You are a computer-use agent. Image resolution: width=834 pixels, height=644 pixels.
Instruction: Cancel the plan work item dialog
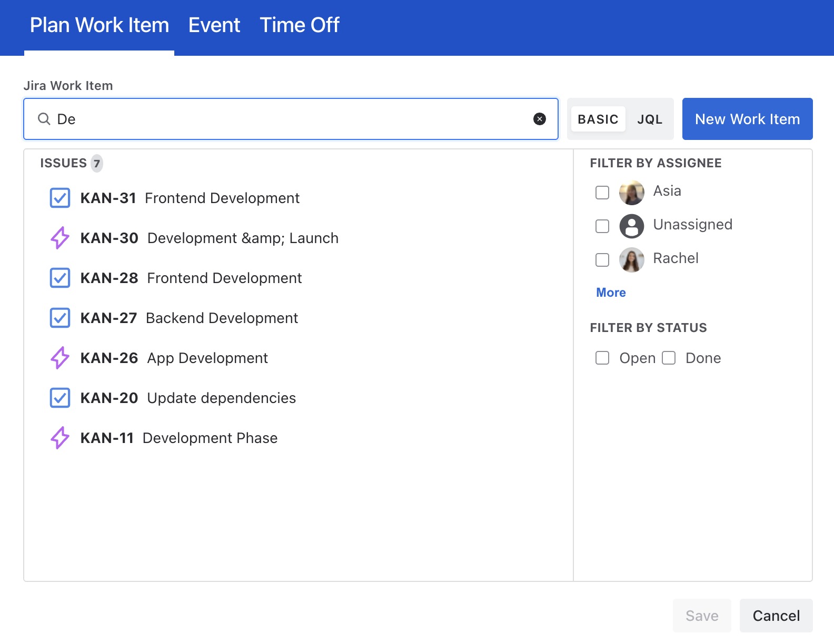[776, 616]
